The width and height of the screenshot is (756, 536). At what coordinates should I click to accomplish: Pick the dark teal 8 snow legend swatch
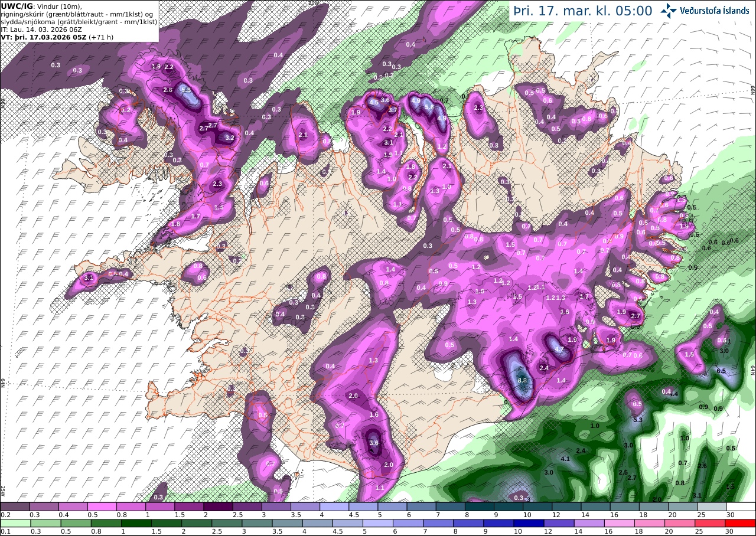tap(480, 506)
